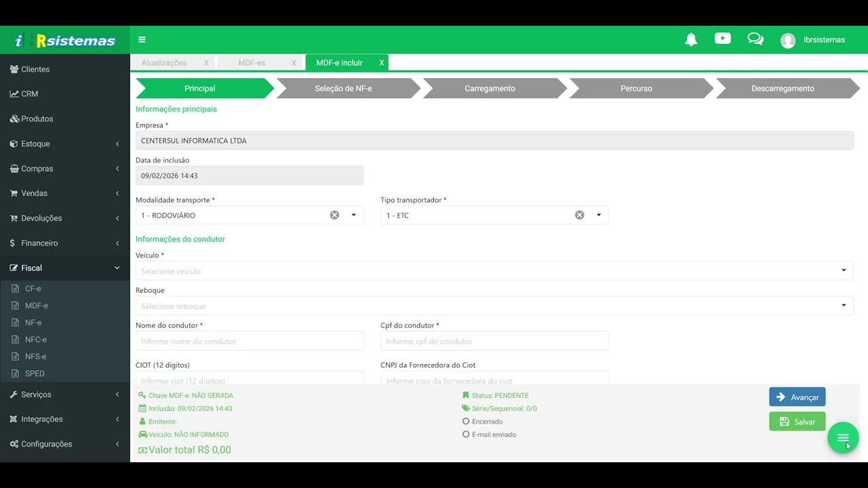The height and width of the screenshot is (488, 868).
Task: Switch to the Atualizações tab
Action: [164, 63]
